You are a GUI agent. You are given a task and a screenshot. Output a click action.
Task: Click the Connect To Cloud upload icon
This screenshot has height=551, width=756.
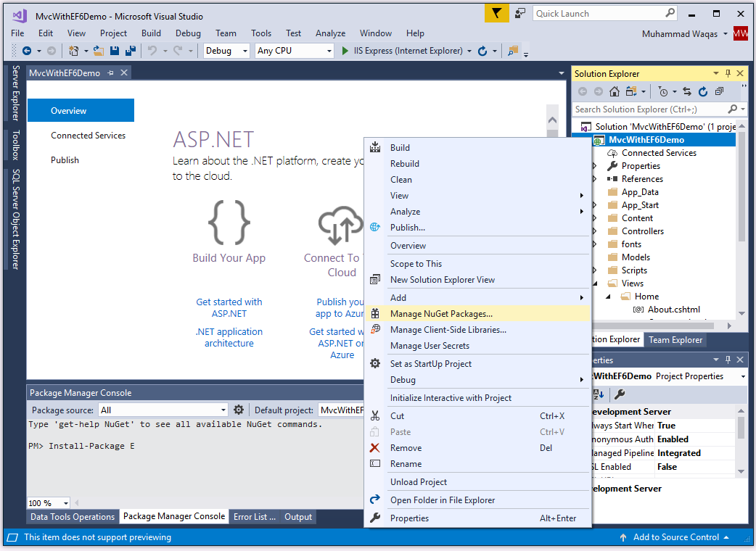[340, 225]
